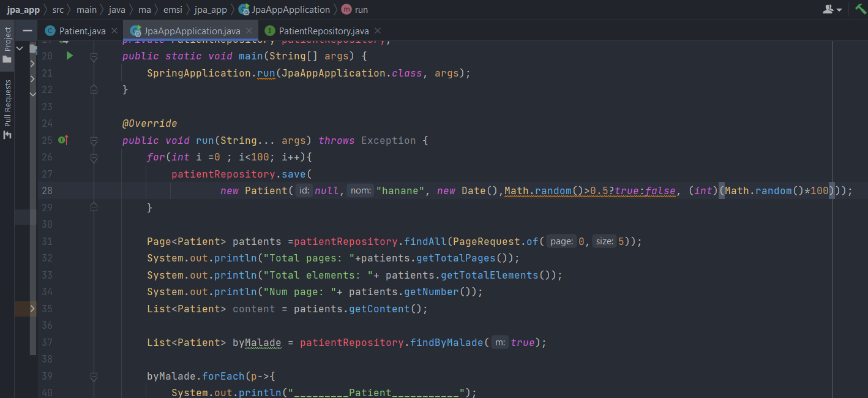Viewport: 868px width, 398px height.
Task: Collapse the for loop fold on line 26
Action: coord(94,156)
